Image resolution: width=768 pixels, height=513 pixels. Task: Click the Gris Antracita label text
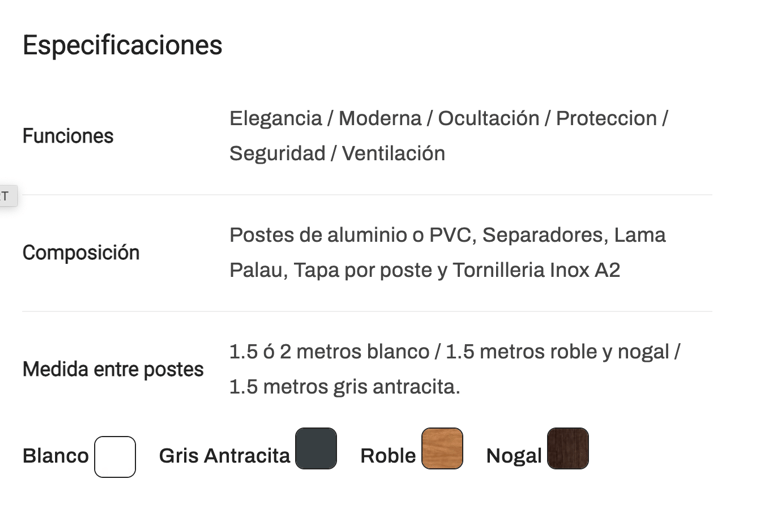(224, 456)
